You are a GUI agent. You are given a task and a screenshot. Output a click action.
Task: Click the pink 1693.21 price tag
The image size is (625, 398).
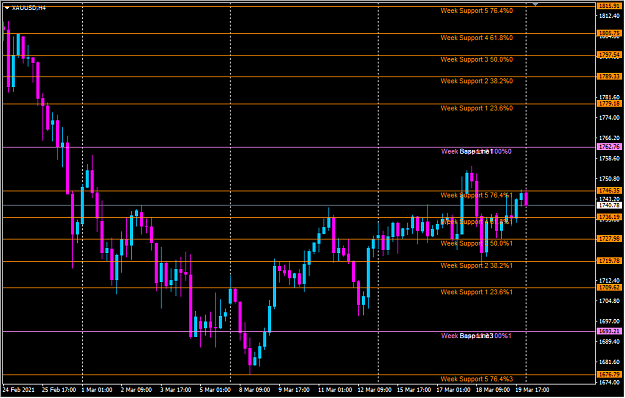click(609, 331)
